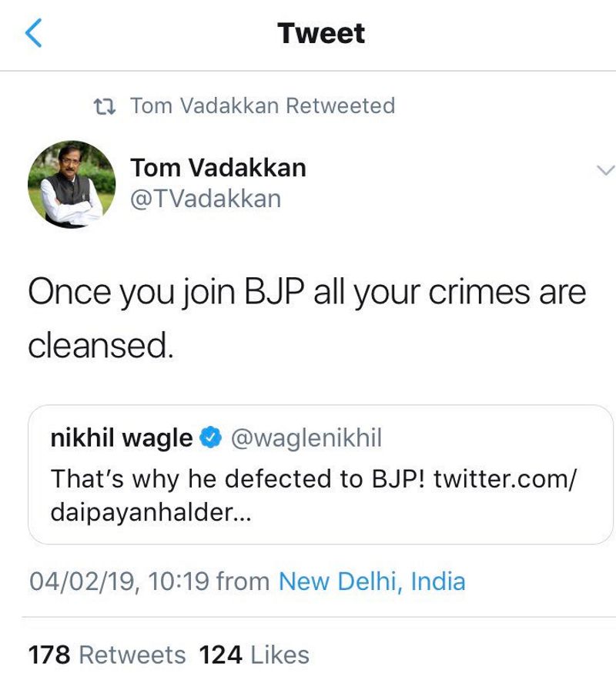616x687 pixels.
Task: Follow the twitter.com/daipayanhalder link
Action: tap(505, 478)
